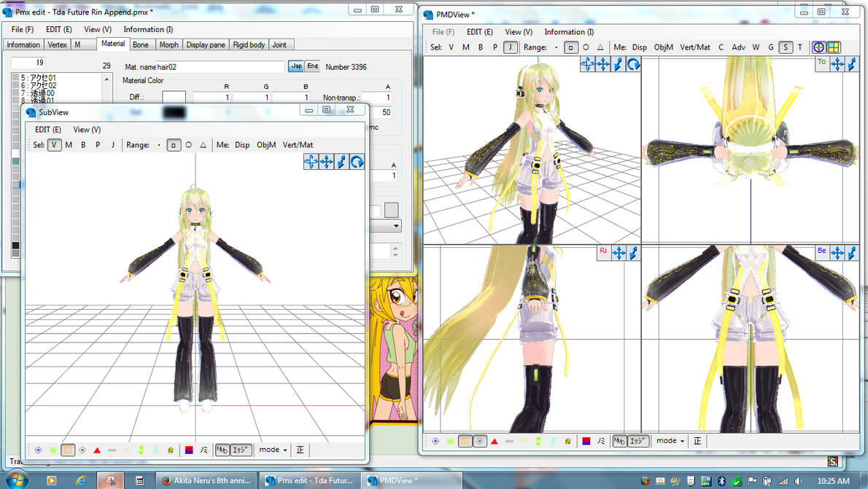Toggle J selection mode in PMDView
868x489 pixels.
[511, 47]
